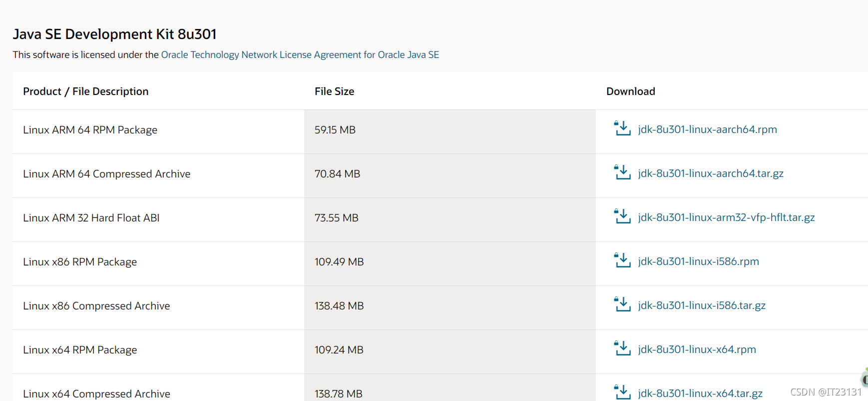Download jdk-8u301-linux-arm32-vfp-hflt.tar.gz link
This screenshot has width=868, height=401.
tap(726, 217)
